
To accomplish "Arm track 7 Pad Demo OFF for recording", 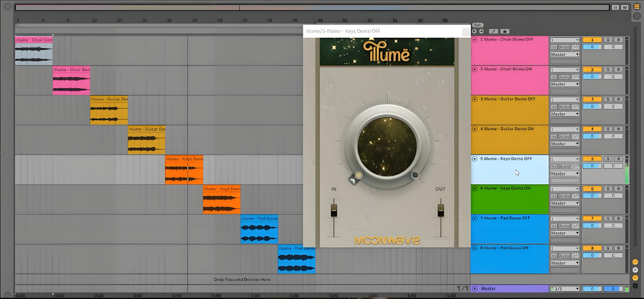I will click(x=619, y=219).
